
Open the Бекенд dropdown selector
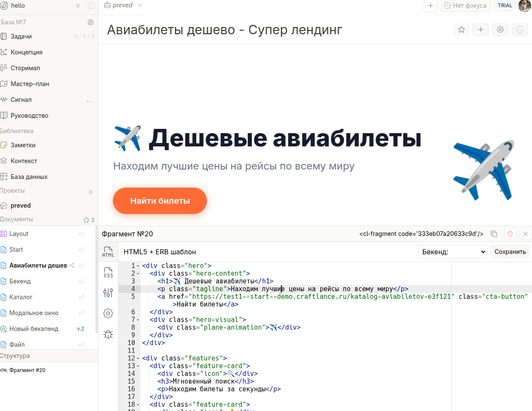(x=453, y=252)
